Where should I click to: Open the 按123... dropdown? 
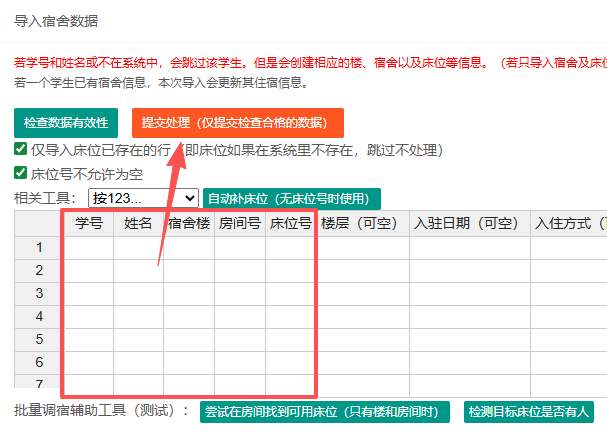click(143, 198)
